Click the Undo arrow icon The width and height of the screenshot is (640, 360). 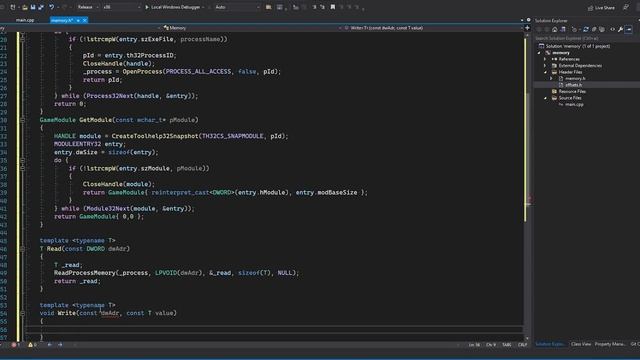click(51, 7)
